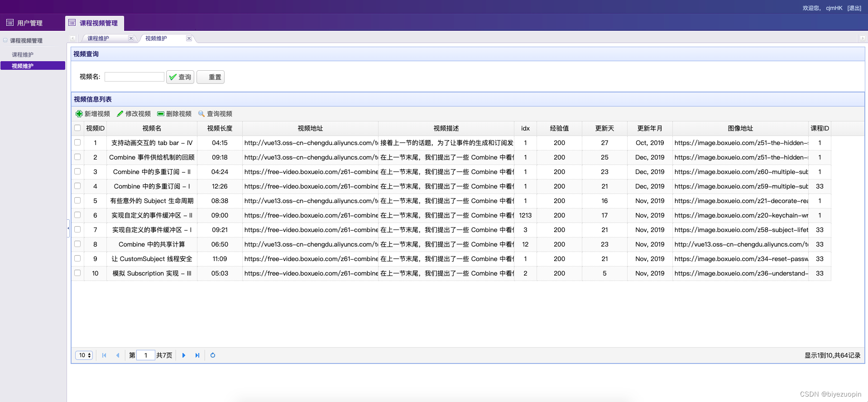
Task: Click the 重置 reset button
Action: pos(211,77)
